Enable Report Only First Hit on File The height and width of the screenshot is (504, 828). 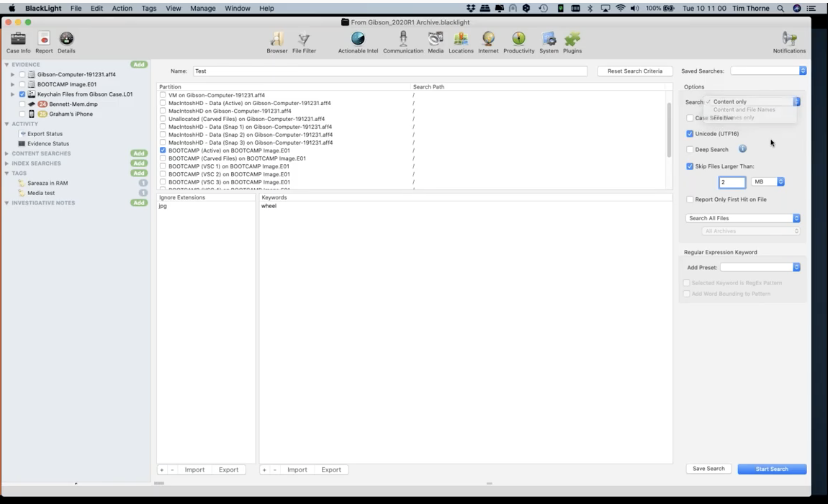coord(690,199)
